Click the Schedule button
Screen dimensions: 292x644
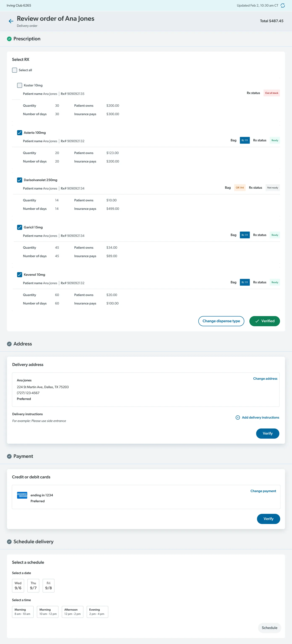(270, 628)
